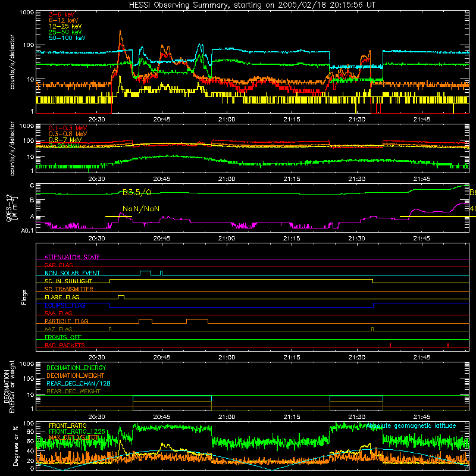
Task: Click the 0.3-0.8 MeV legend label
Action: coord(68,134)
